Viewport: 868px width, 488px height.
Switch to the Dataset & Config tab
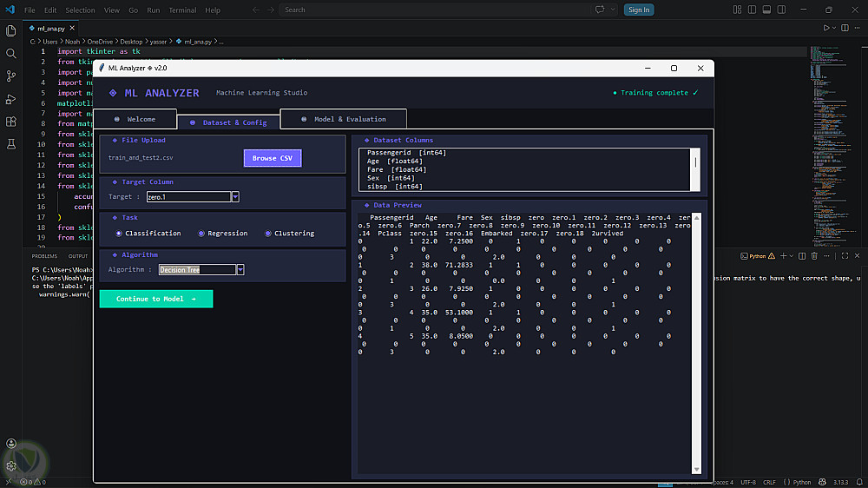coord(228,122)
